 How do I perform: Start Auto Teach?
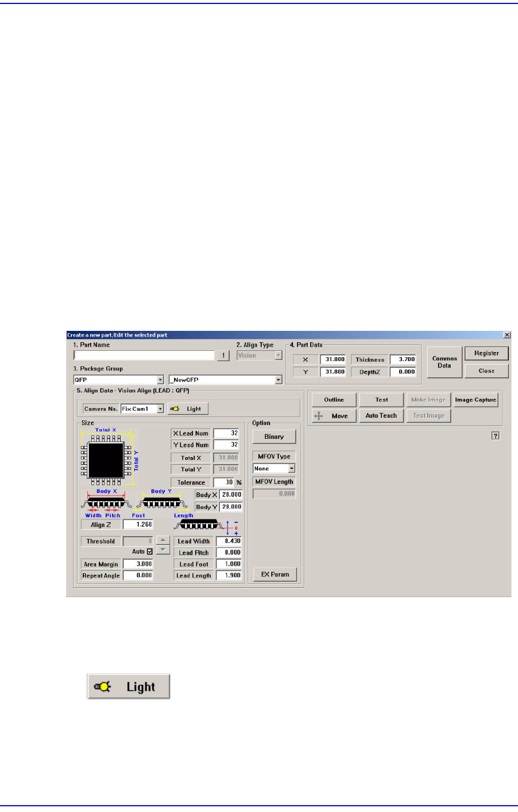tap(382, 416)
